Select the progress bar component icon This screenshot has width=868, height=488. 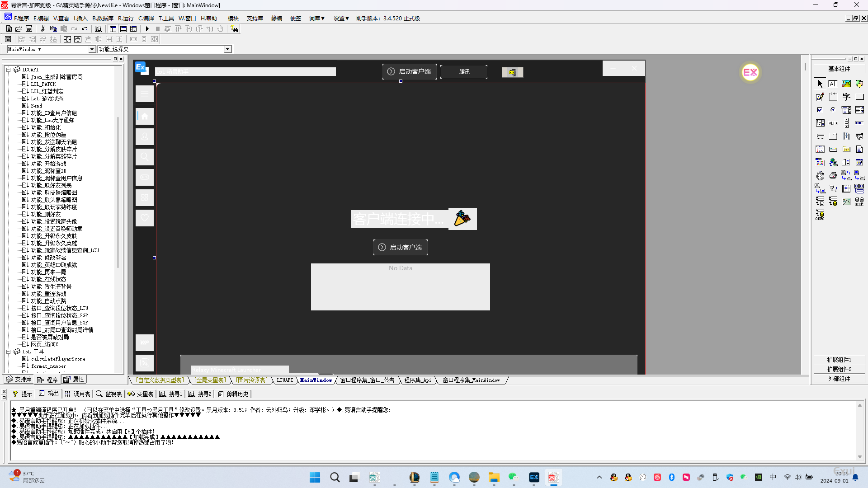tap(859, 123)
